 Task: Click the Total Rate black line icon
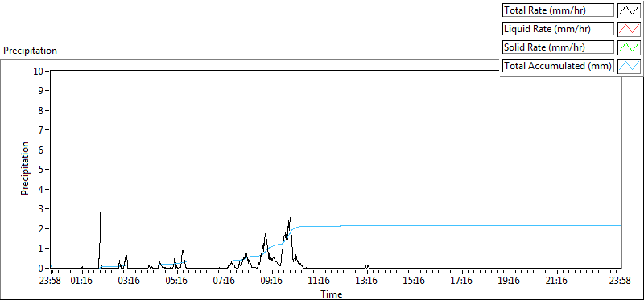pyautogui.click(x=630, y=10)
